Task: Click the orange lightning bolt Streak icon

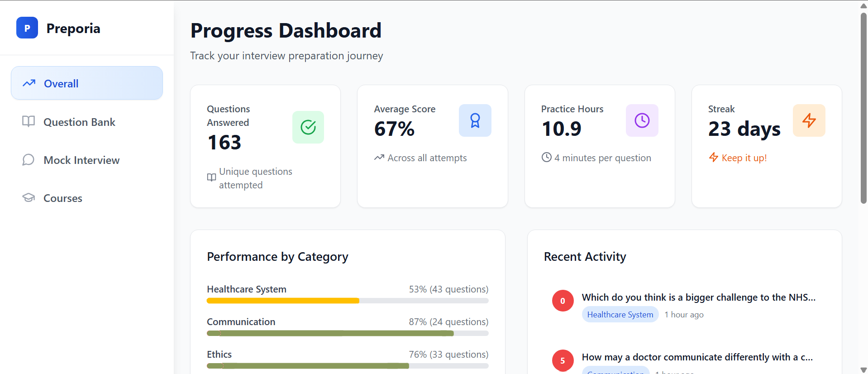Action: click(809, 120)
